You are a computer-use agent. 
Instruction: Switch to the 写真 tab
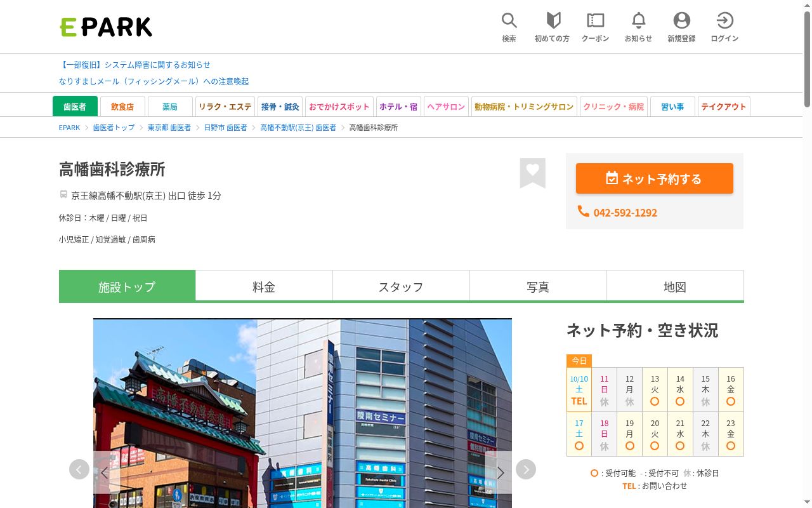pyautogui.click(x=538, y=286)
